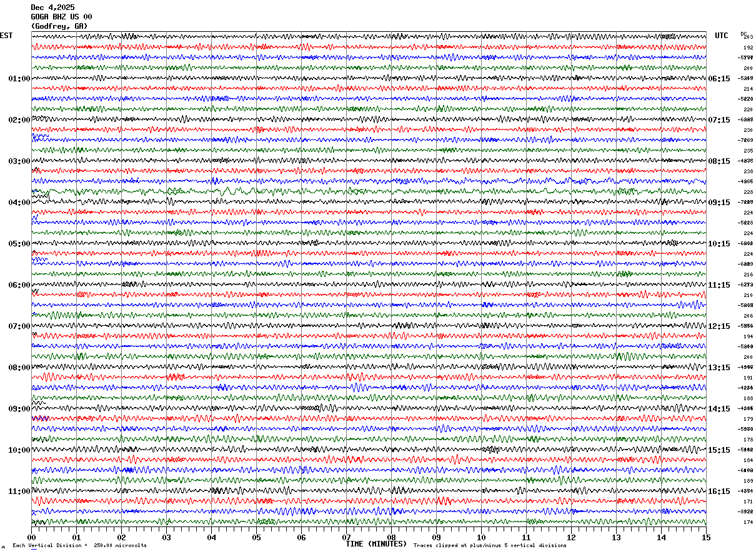Click the DC offset value '174'
The image size is (756, 554).
(748, 522)
